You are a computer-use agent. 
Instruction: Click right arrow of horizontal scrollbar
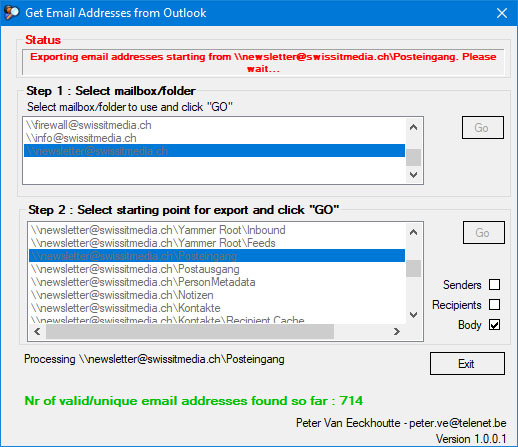pyautogui.click(x=397, y=332)
